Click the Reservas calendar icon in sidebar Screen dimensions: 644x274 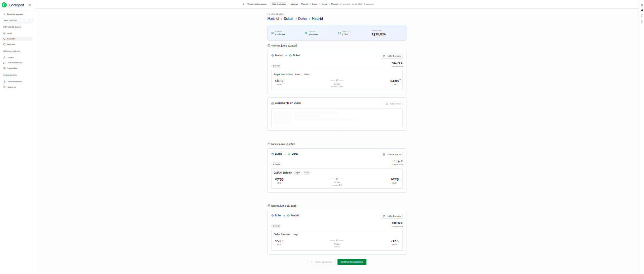pyautogui.click(x=4, y=44)
